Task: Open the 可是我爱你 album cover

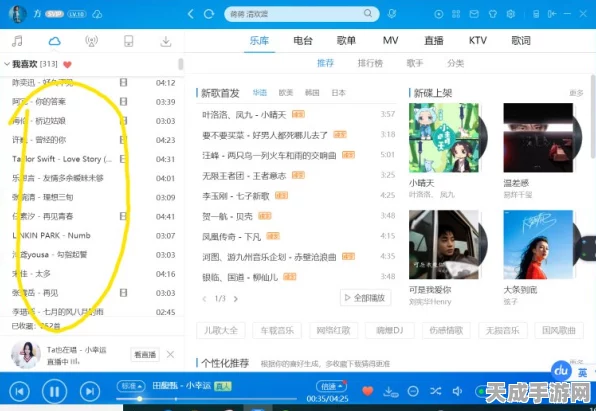Action: pos(444,244)
